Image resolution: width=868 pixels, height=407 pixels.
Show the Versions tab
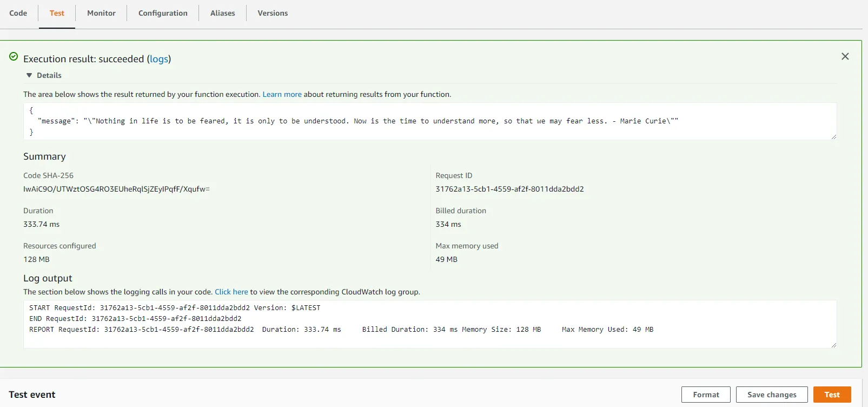(x=273, y=13)
